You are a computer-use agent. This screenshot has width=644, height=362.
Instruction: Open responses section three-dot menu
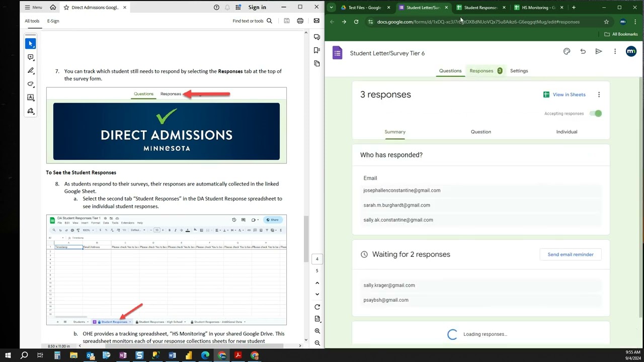[x=599, y=95]
